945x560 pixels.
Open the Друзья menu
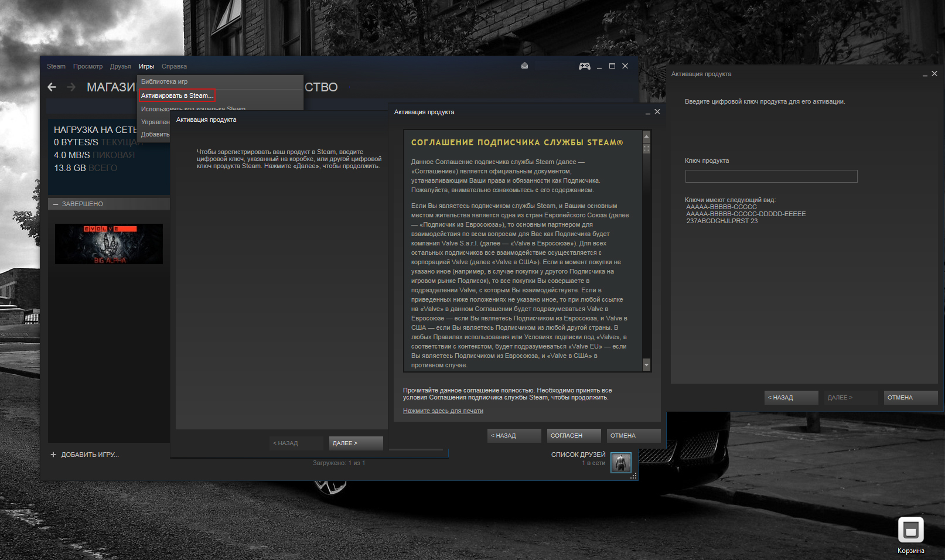[121, 66]
